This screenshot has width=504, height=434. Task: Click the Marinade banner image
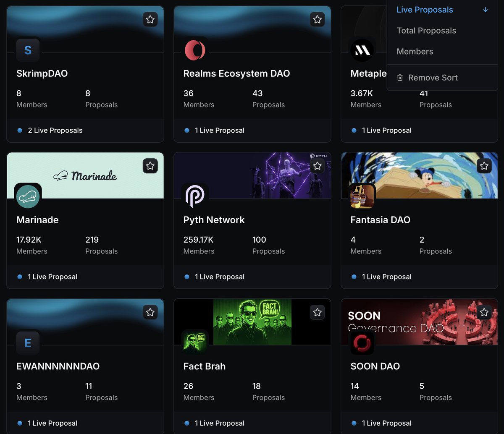[x=85, y=175]
